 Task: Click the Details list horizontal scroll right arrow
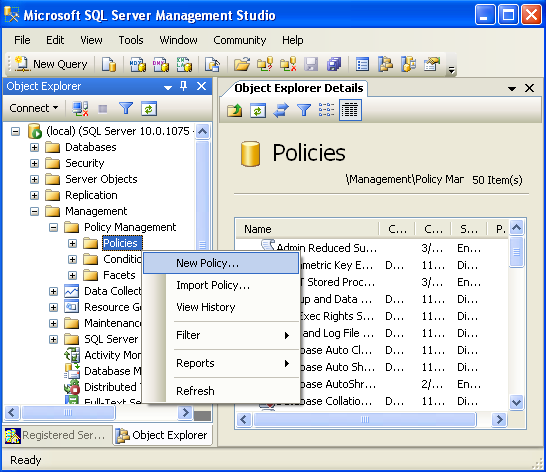(x=499, y=419)
